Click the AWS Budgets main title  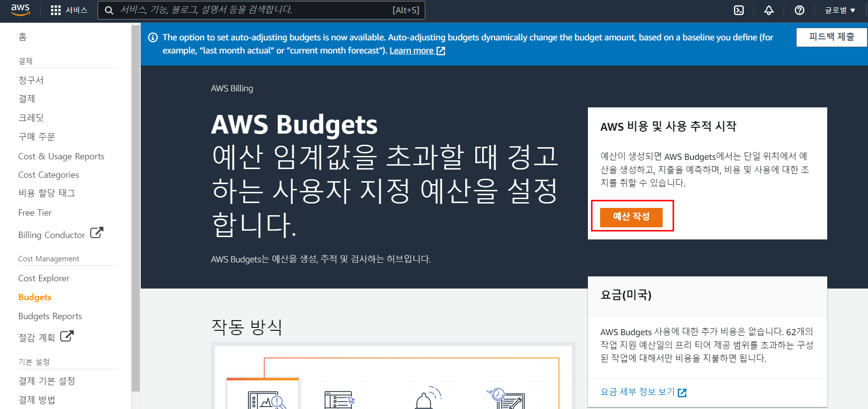[294, 124]
